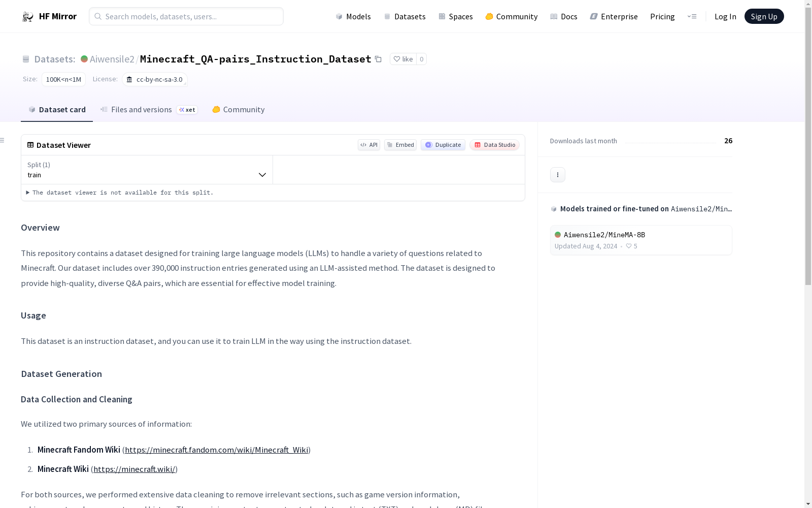Viewport: 812px width, 508px height.
Task: Click the cc-by-nc-sa-3.0 license tag
Action: (155, 79)
